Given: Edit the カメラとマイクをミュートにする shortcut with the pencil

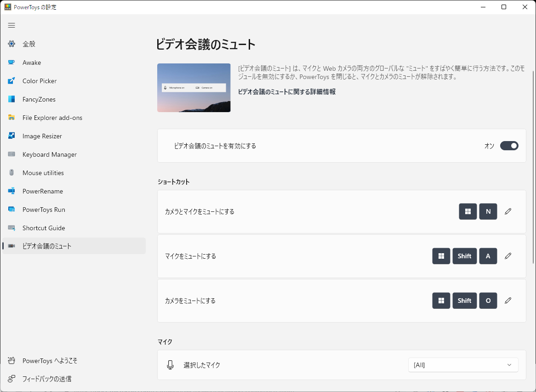Looking at the screenshot, I should click(x=508, y=211).
